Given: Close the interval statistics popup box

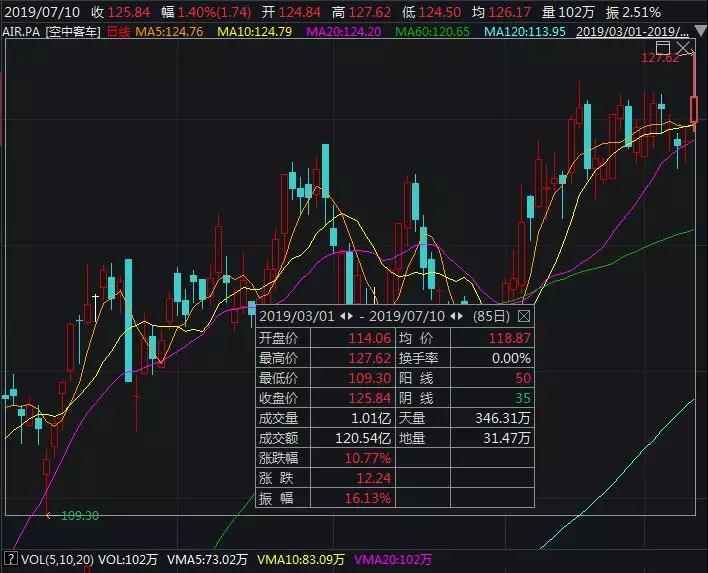Looking at the screenshot, I should 524,316.
